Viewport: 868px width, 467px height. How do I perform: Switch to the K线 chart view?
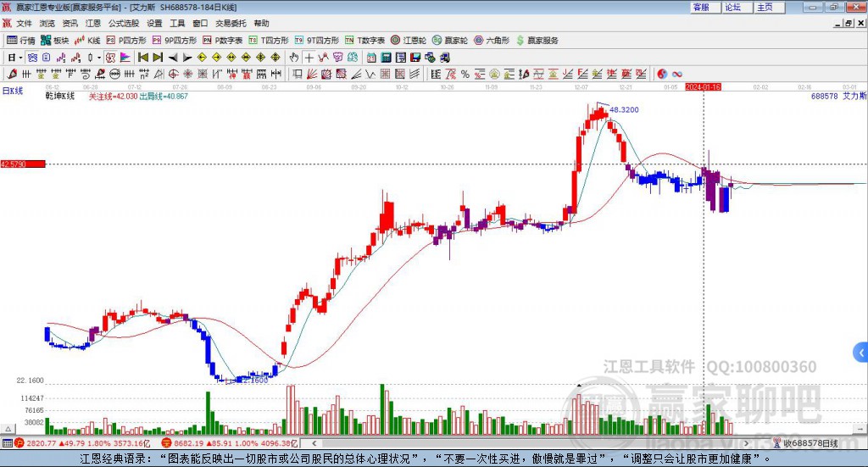88,41
